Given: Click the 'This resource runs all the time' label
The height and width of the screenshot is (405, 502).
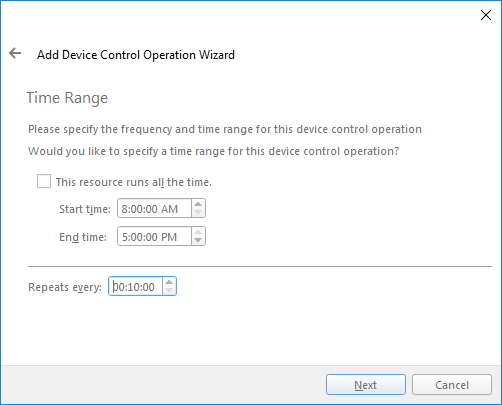Looking at the screenshot, I should [x=134, y=182].
